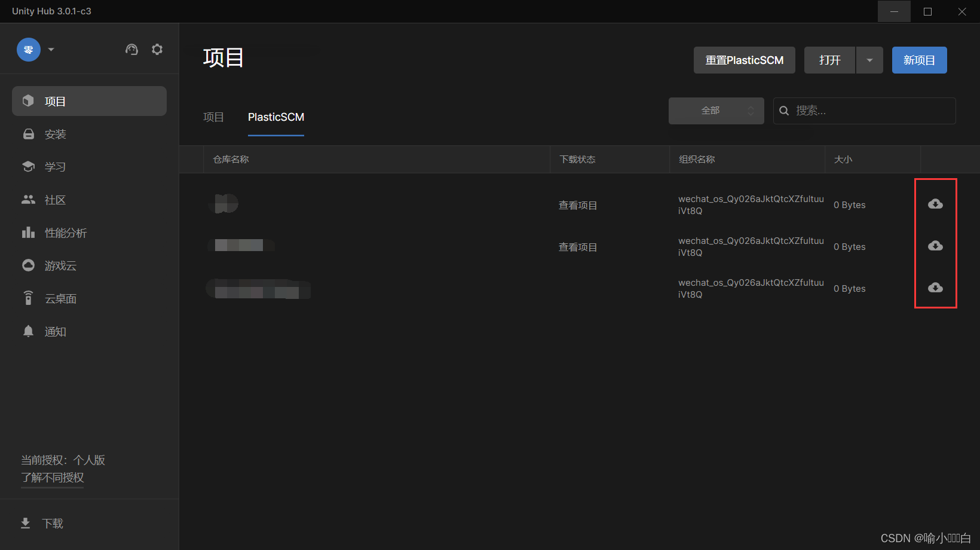This screenshot has width=980, height=550.
Task: Maximize the Unity Hub window
Action: click(927, 11)
